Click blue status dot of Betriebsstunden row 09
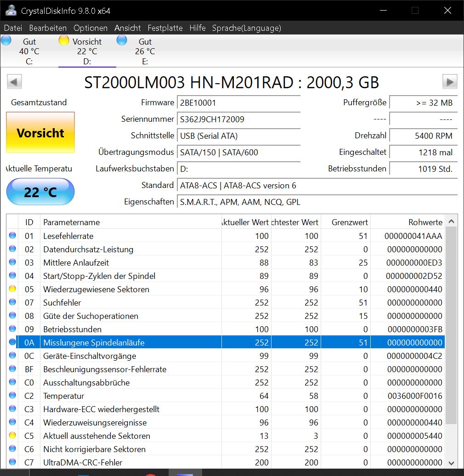Image resolution: width=464 pixels, height=476 pixels. [12, 329]
